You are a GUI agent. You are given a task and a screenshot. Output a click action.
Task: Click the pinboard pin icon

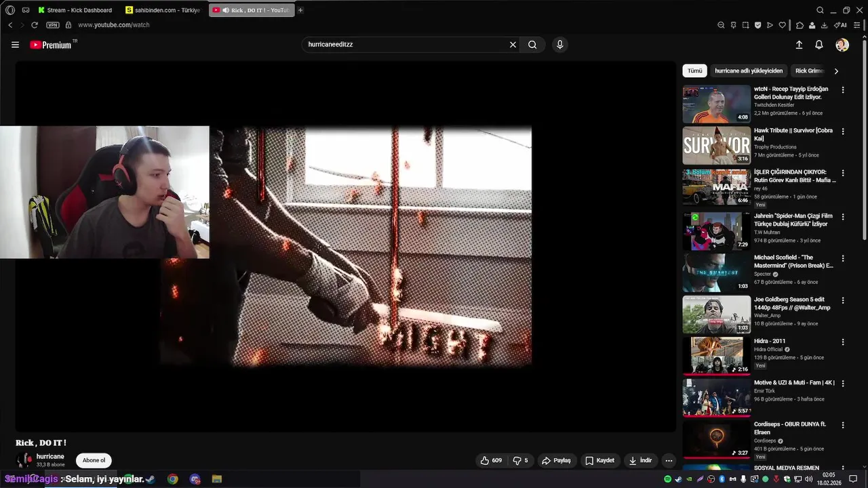click(x=733, y=25)
